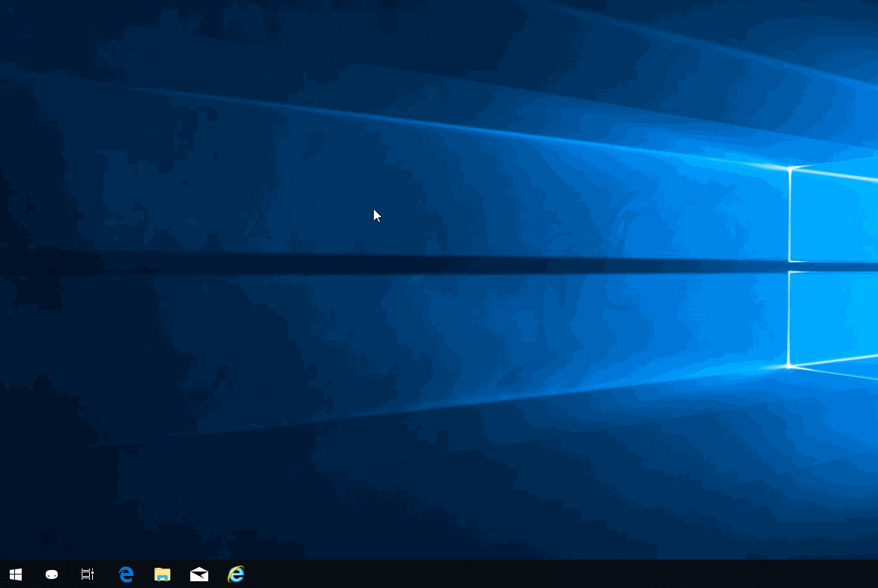Open Cortana search from the taskbar
Viewport: 878px width, 588px height.
(52, 575)
